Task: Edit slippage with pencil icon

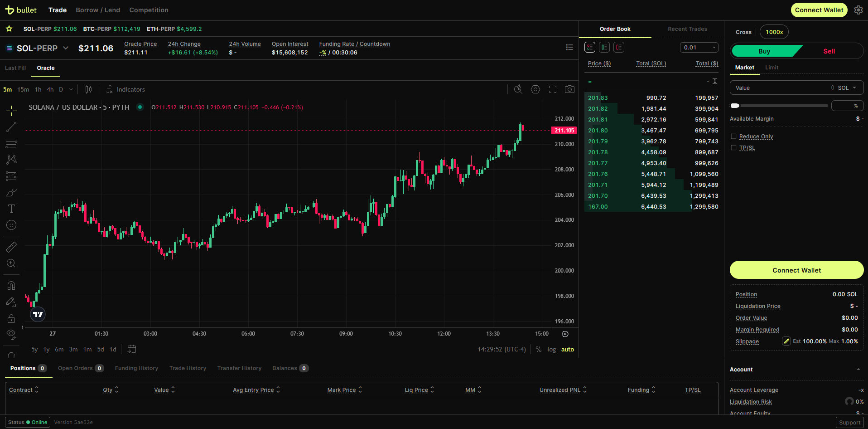Action: 786,341
